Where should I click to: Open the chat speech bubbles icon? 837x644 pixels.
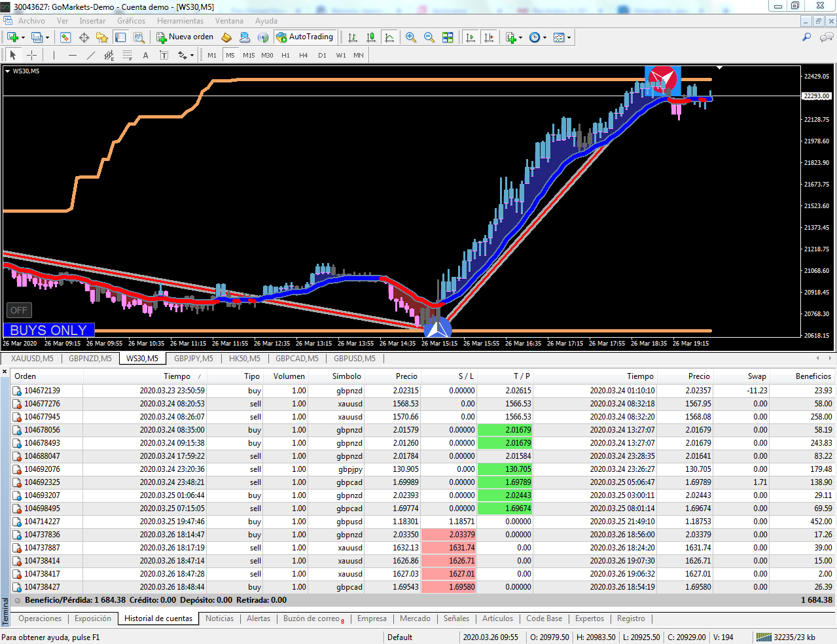pyautogui.click(x=826, y=37)
